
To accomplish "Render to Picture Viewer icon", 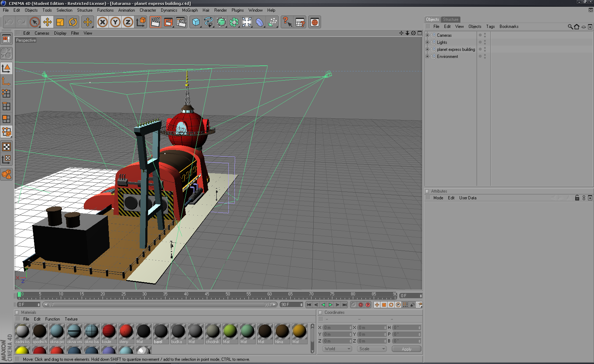I will [168, 22].
